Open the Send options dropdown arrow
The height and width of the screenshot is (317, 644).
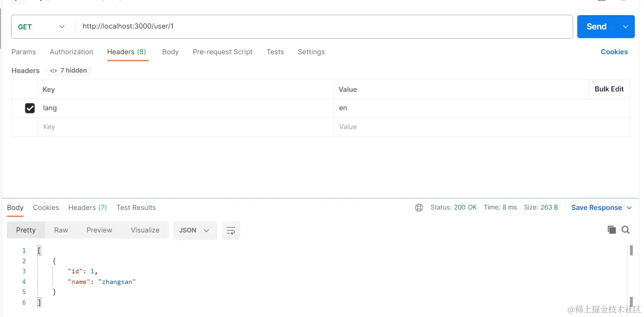[626, 27]
